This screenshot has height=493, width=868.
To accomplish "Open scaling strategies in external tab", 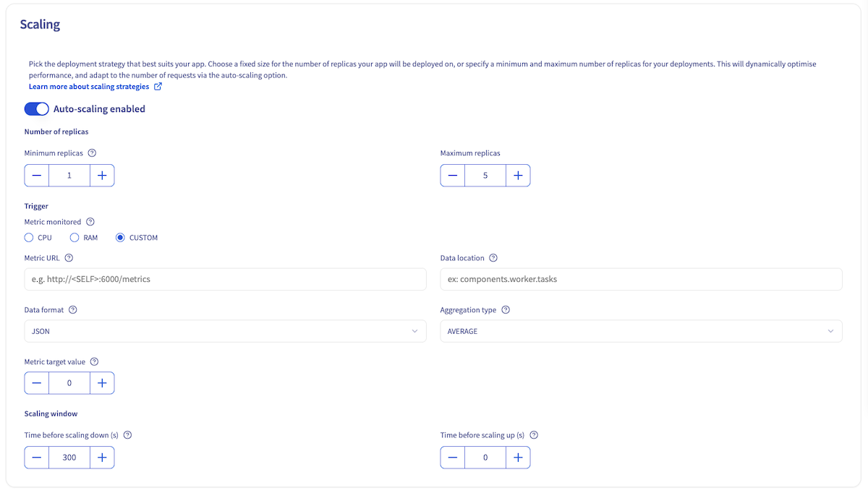I will click(158, 86).
